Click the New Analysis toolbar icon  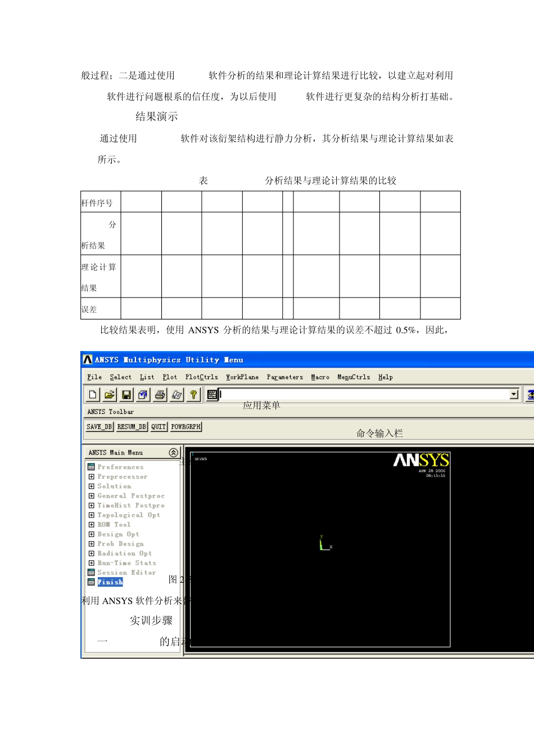coord(93,395)
